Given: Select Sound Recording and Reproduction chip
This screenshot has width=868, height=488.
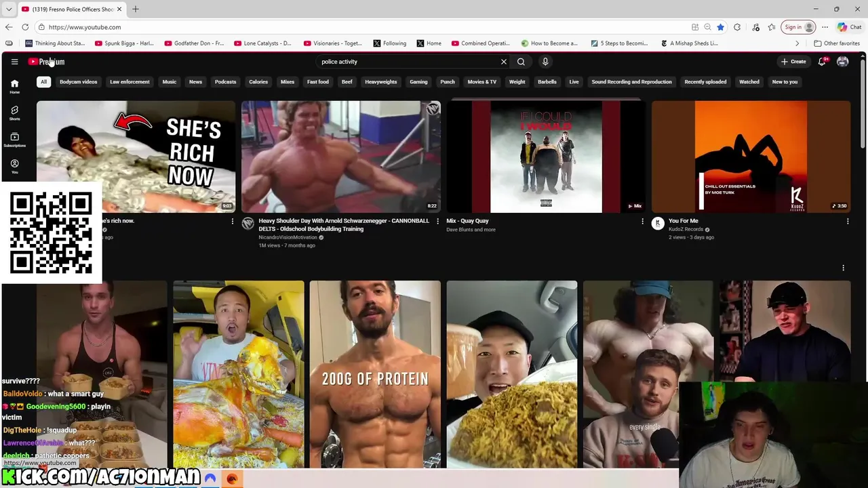Looking at the screenshot, I should [631, 82].
